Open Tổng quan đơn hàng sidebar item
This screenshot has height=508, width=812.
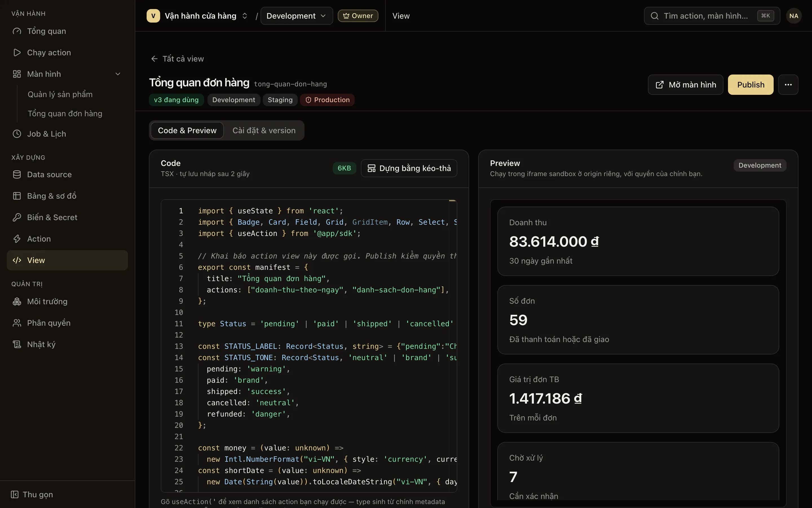click(65, 113)
